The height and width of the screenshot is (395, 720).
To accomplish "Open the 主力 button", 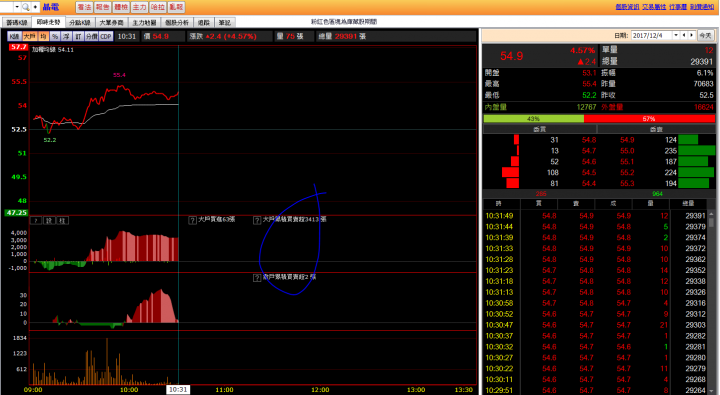I will pyautogui.click(x=139, y=7).
